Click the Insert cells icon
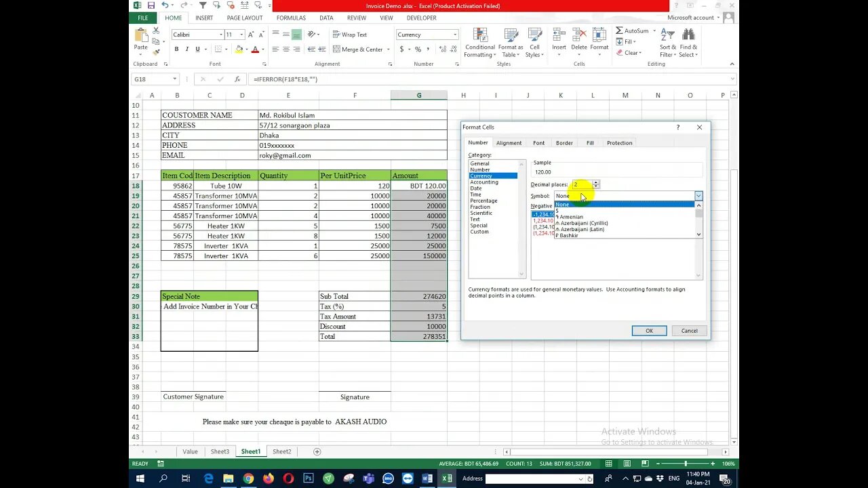Screen dimensions: 868x488 click(559, 35)
